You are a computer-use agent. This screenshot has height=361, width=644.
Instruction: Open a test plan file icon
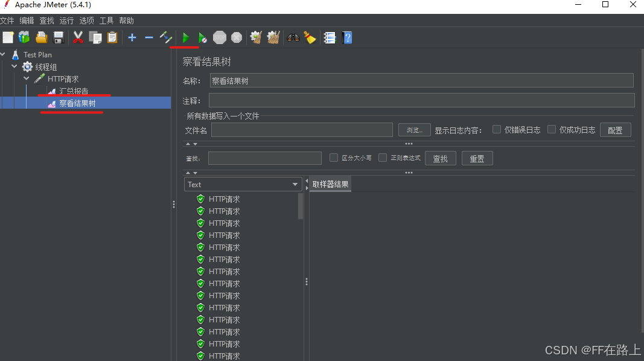pyautogui.click(x=42, y=38)
